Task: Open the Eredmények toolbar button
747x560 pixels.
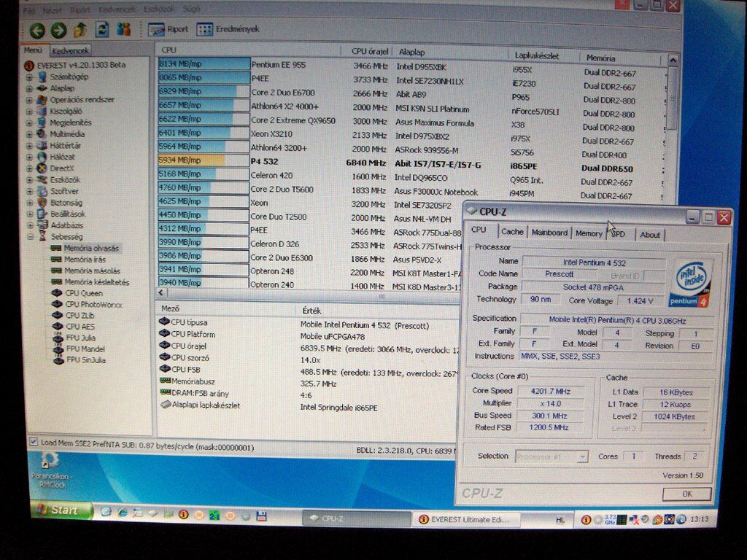Action: 228,29
